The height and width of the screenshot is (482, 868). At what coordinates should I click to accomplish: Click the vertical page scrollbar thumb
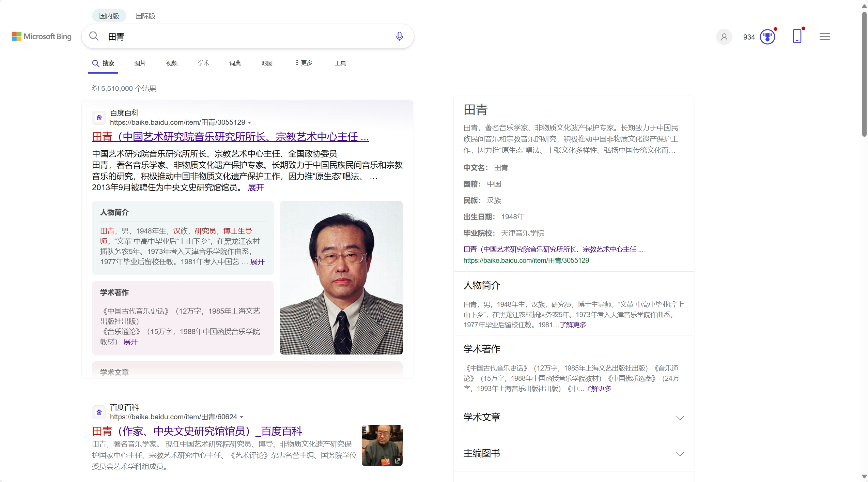pyautogui.click(x=864, y=74)
